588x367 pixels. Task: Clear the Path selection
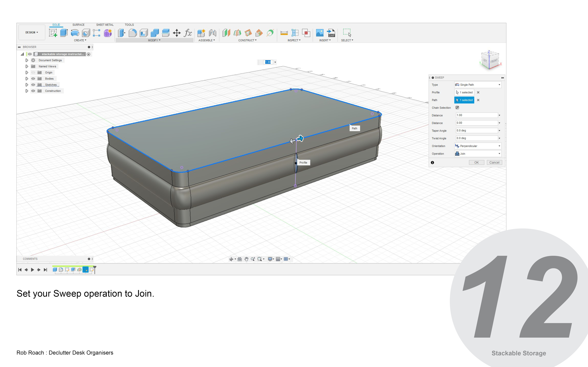(x=478, y=100)
